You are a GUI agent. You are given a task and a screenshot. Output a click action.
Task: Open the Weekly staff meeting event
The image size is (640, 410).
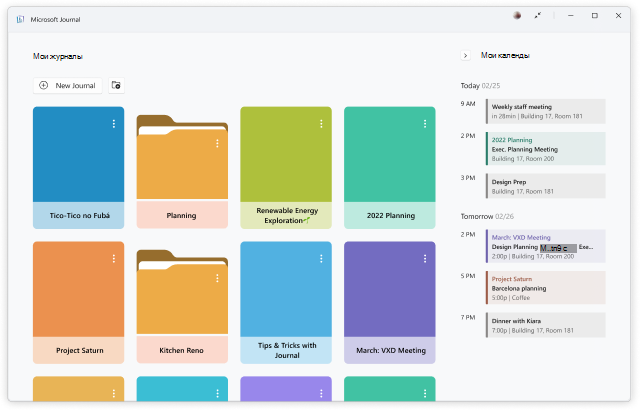click(545, 111)
